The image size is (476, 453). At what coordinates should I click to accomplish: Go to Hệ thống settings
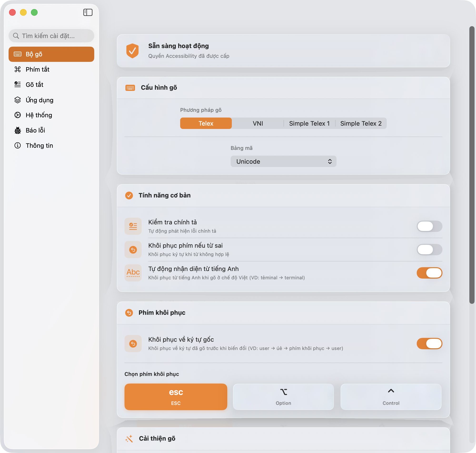pos(51,115)
